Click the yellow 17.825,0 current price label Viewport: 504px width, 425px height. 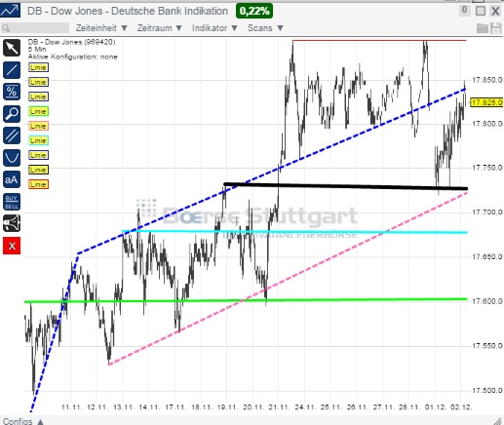[486, 102]
